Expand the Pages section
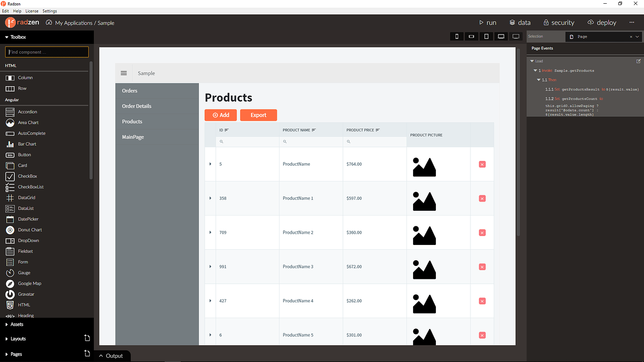Viewport: 644px width, 362px height. [x=7, y=354]
